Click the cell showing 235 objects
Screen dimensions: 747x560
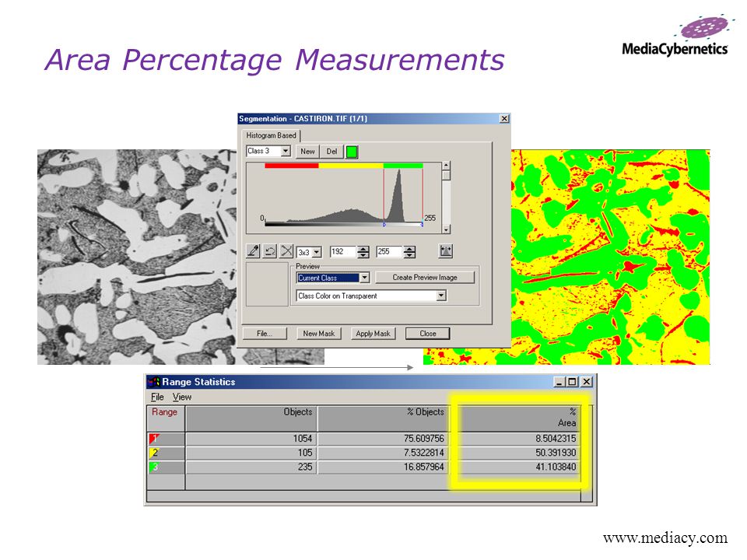pos(251,467)
